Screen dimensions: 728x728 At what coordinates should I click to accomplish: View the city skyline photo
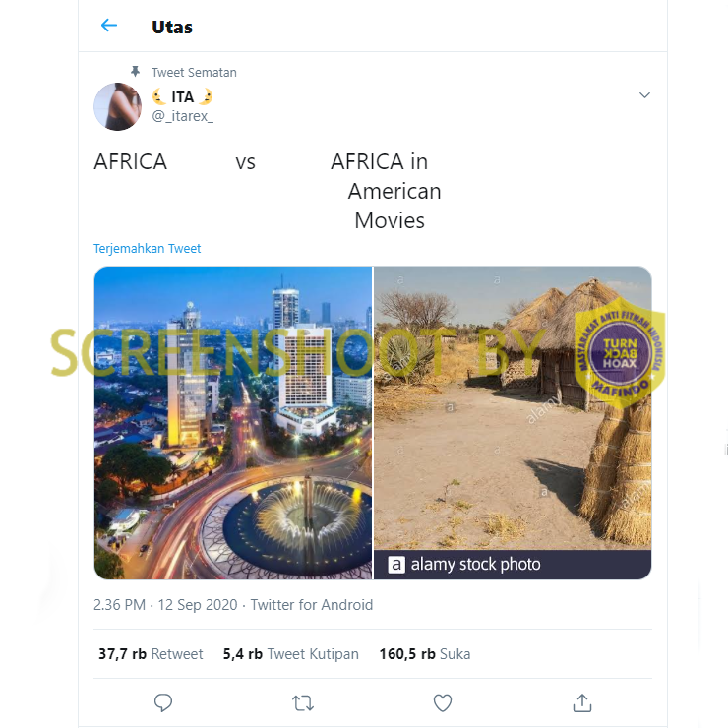[x=233, y=423]
